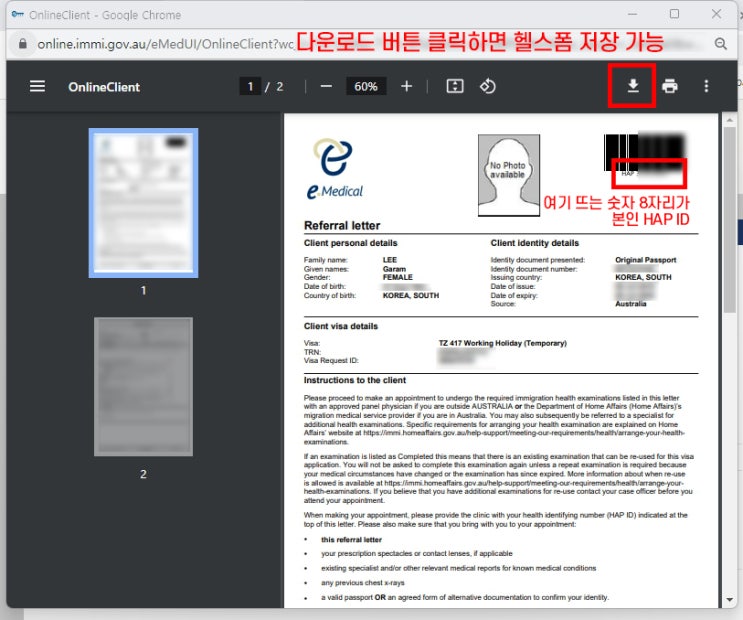This screenshot has height=620, width=743.
Task: Zoom in with the plus button
Action: point(407,86)
